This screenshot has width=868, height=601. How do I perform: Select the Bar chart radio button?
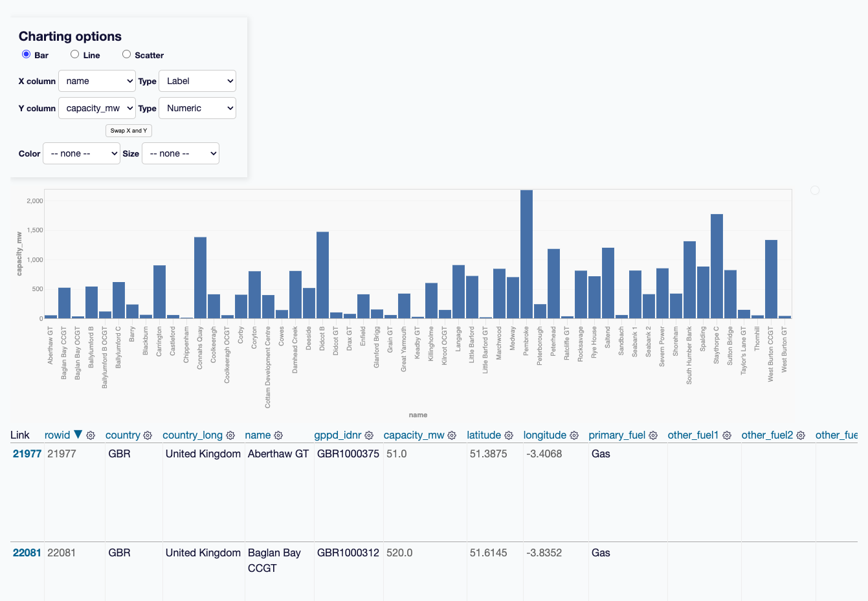click(26, 54)
